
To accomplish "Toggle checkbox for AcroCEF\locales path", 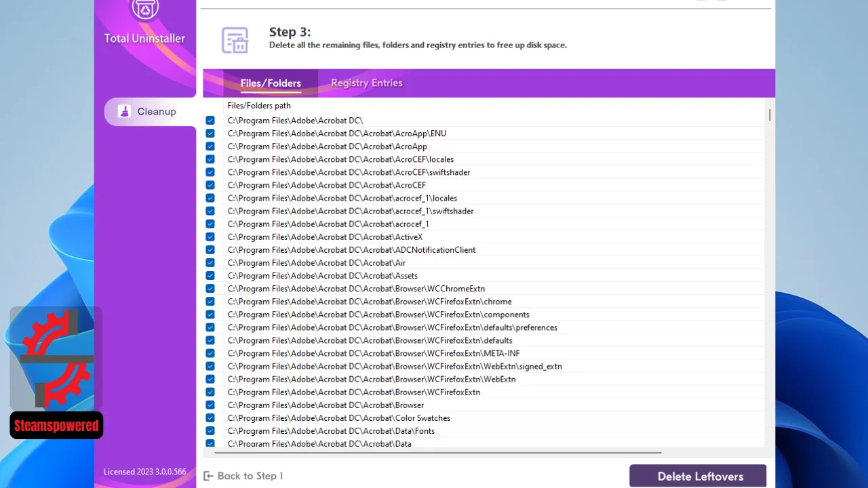I will pos(210,159).
